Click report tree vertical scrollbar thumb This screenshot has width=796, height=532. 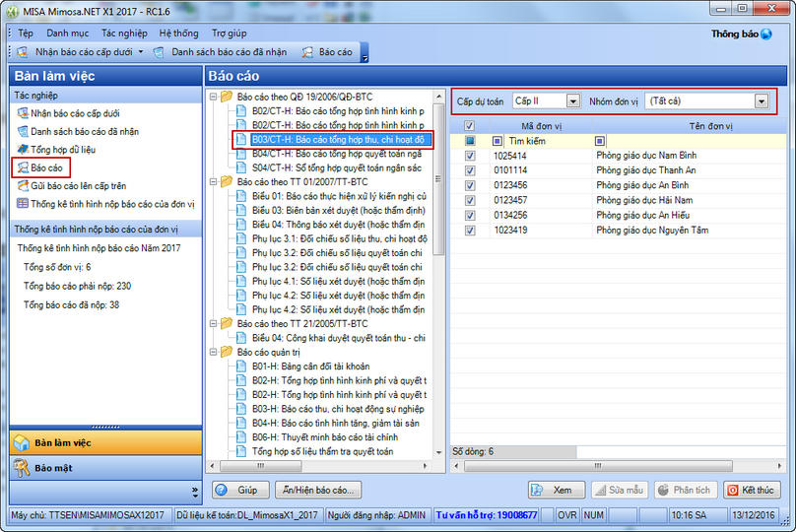coord(438,178)
